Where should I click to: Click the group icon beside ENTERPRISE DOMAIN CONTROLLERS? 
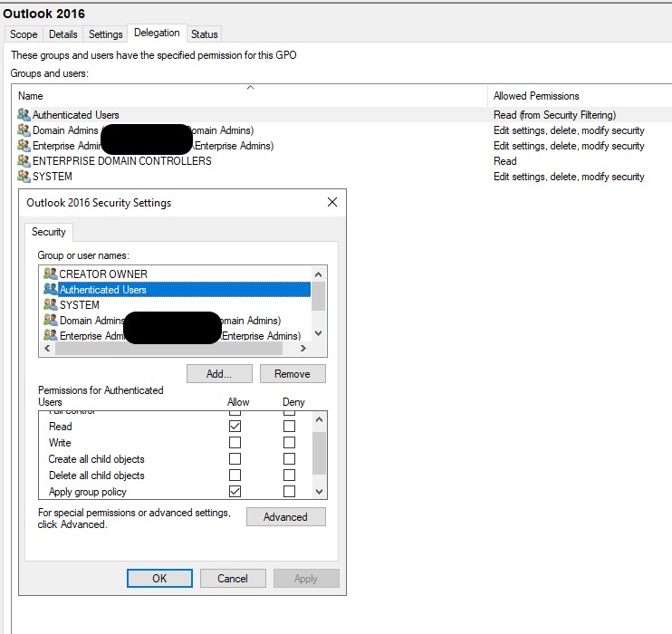point(24,160)
